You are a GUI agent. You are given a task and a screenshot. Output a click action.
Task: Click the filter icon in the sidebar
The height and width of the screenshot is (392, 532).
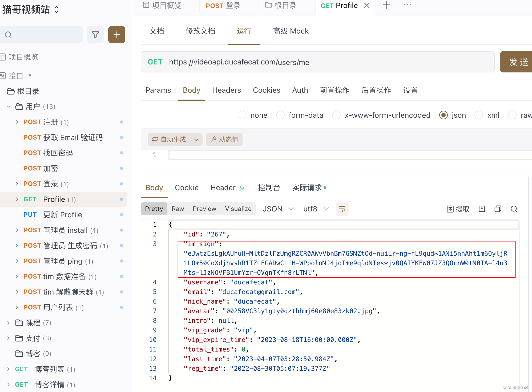95,34
